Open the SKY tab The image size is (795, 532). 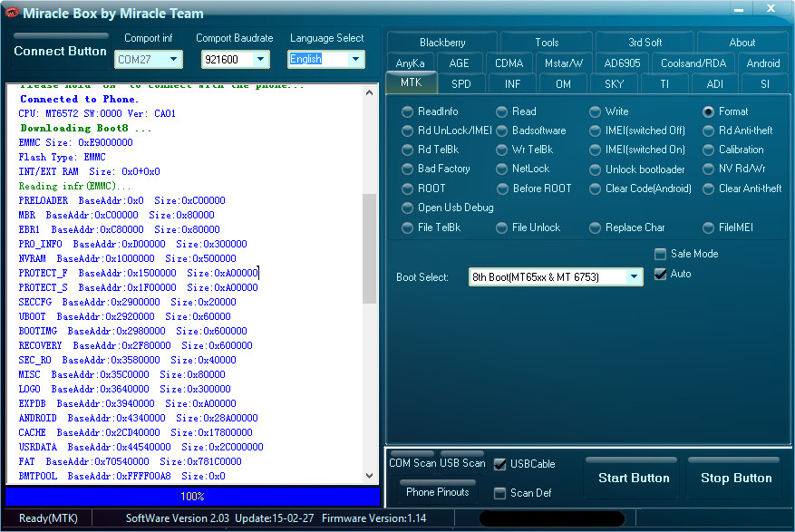[614, 84]
